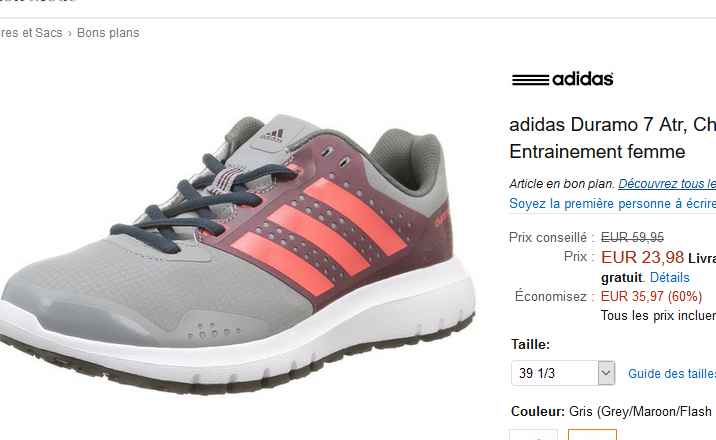Click Soyez la première personne à écrire link
The width and height of the screenshot is (716, 440).
tap(612, 204)
